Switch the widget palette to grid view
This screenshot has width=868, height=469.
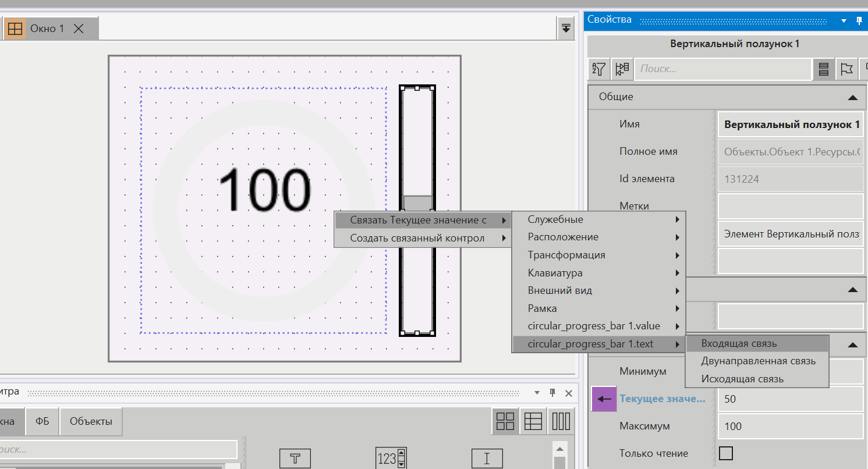(x=505, y=421)
